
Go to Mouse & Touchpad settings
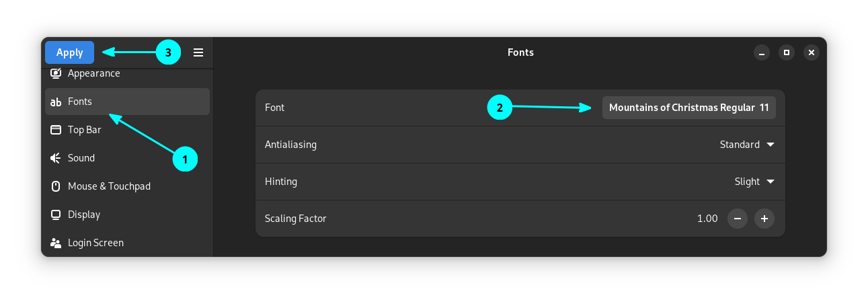pos(109,186)
